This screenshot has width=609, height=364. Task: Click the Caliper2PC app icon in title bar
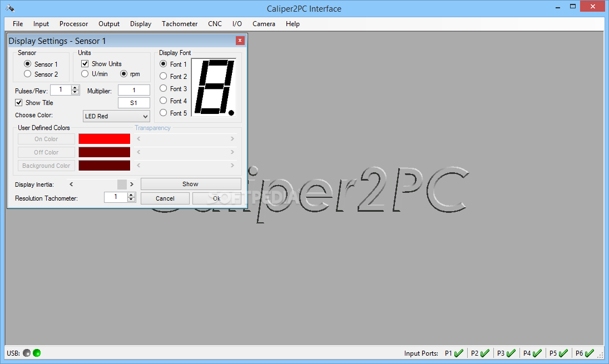click(10, 8)
